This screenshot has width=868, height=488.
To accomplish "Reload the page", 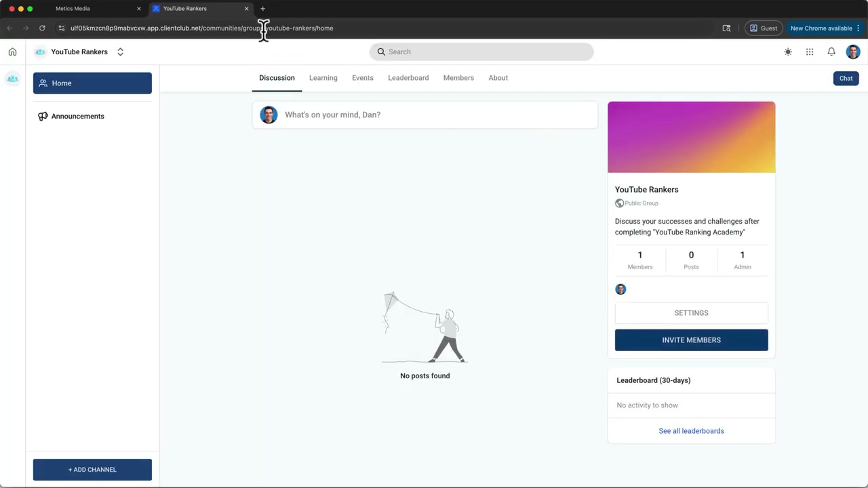I will click(x=42, y=28).
